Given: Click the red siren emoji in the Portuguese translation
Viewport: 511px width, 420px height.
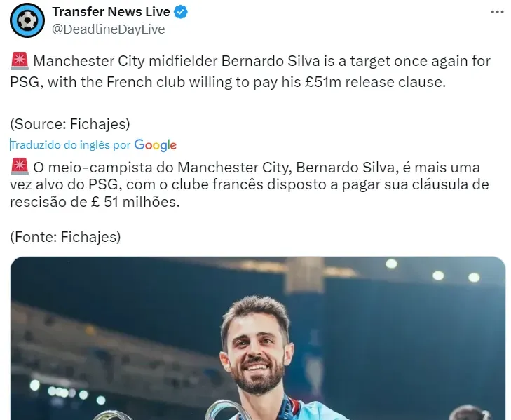Looking at the screenshot, I should pyautogui.click(x=20, y=167).
